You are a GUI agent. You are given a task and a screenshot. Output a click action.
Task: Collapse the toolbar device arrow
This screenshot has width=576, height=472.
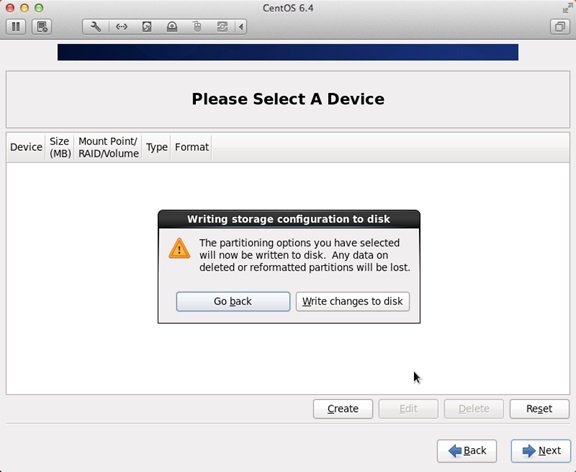pyautogui.click(x=241, y=27)
